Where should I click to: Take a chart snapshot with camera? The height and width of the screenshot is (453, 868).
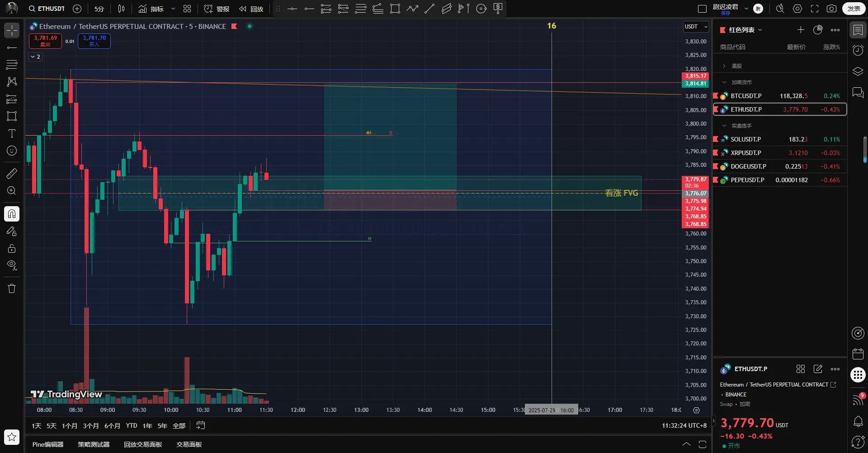(x=831, y=9)
